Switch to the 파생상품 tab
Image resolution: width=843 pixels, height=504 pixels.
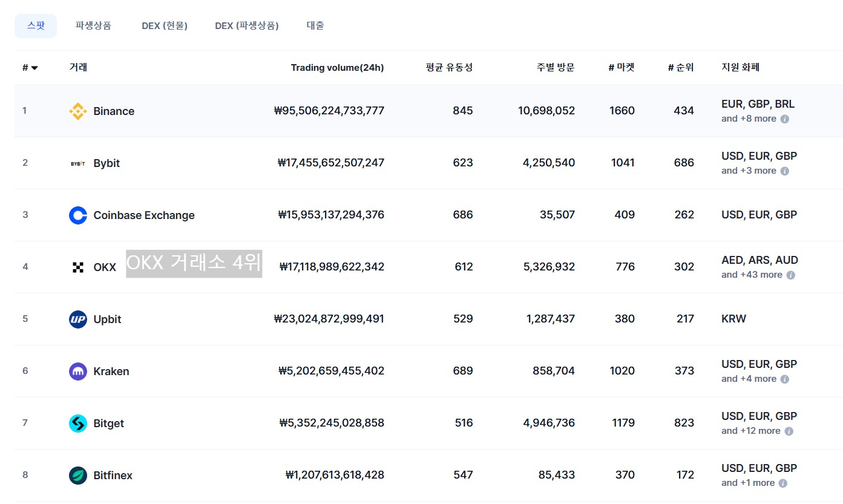93,26
